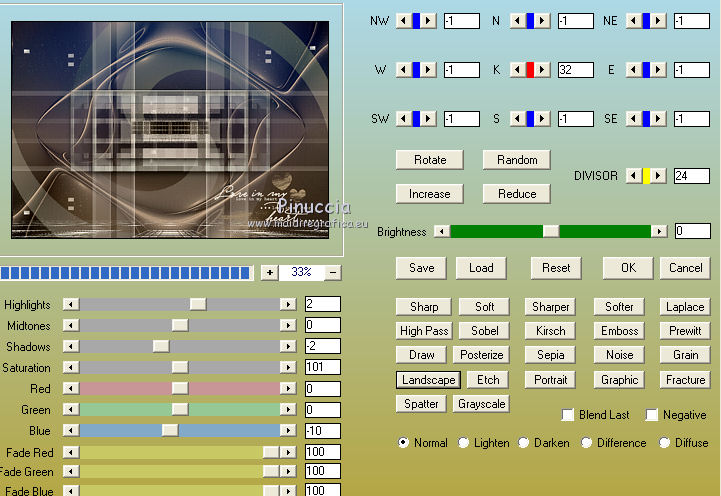Zoom out preview with minus button
Screen dimensions: 721x496
(333, 273)
